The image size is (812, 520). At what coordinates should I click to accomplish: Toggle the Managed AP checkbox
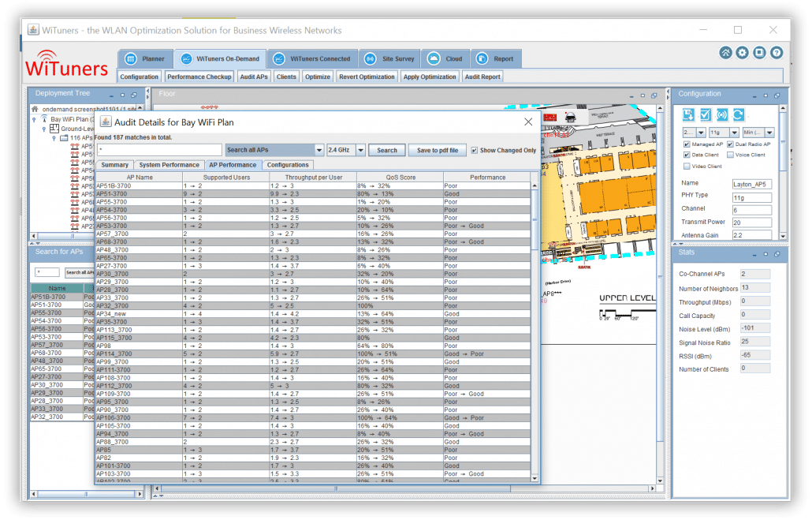click(x=687, y=144)
